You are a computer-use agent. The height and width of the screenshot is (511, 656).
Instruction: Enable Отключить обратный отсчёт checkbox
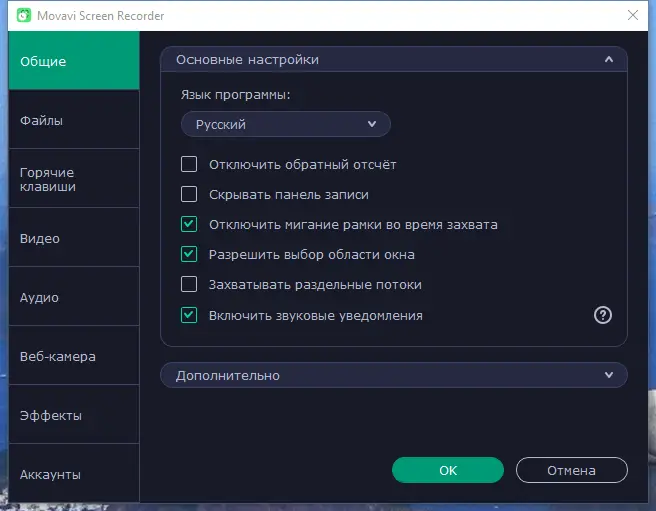(x=189, y=165)
